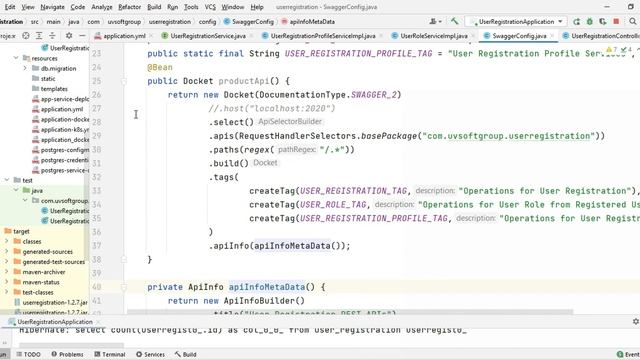Click Expand All icon in Project panel
Image resolution: width=640 pixels, height=360 pixels.
coord(39,36)
